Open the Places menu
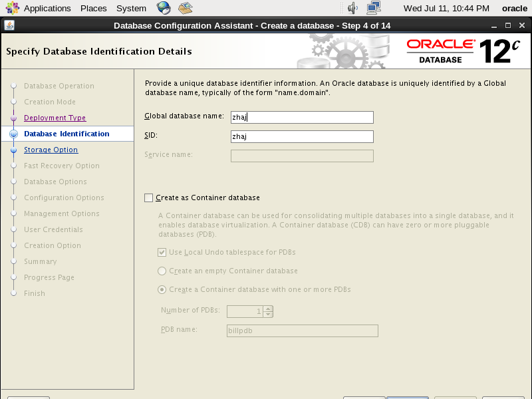532x399 pixels. [93, 8]
